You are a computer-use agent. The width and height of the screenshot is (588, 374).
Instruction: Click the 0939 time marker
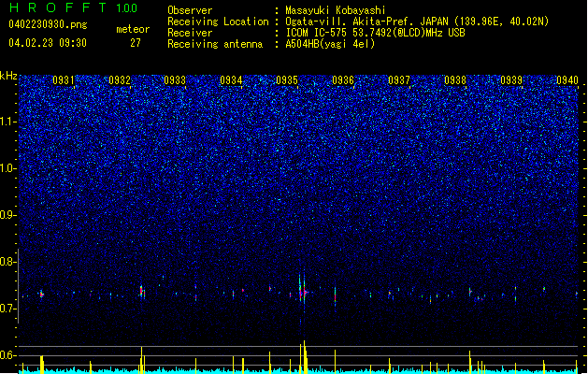click(511, 80)
